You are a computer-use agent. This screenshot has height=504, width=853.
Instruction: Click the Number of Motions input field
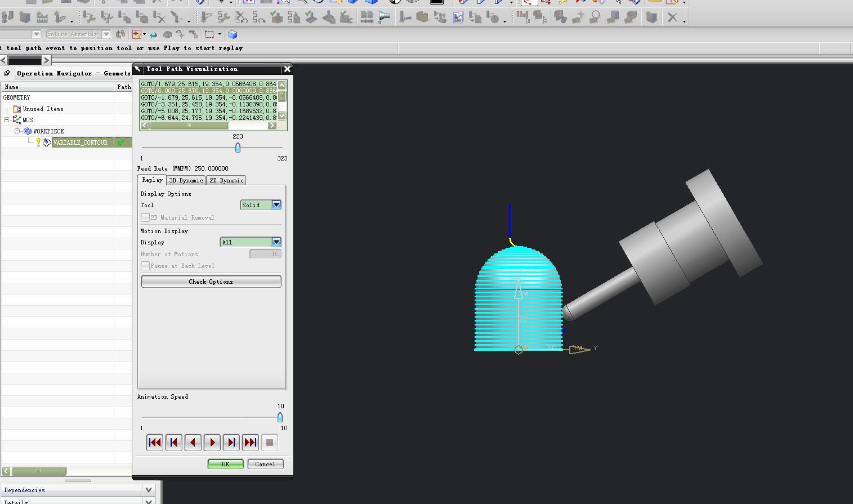(265, 254)
